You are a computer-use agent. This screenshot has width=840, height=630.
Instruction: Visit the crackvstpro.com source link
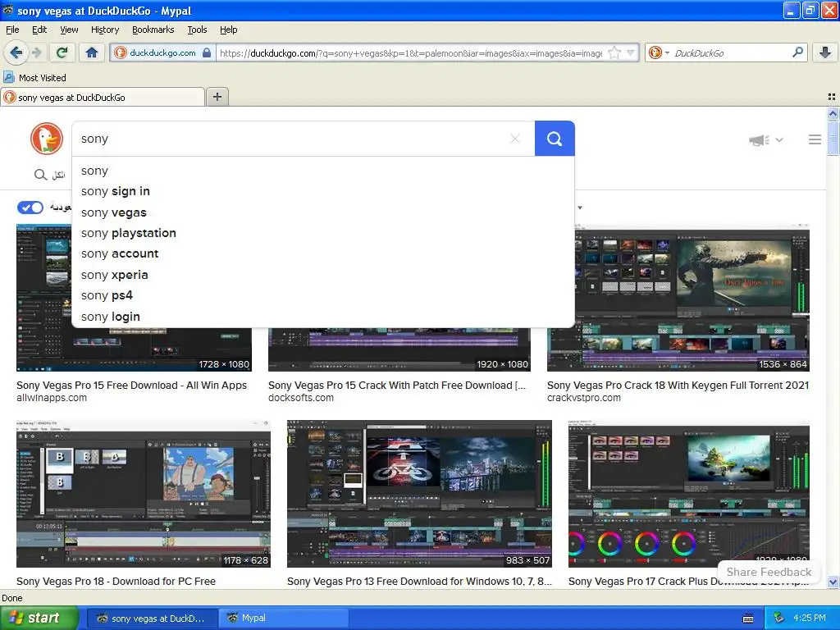583,398
